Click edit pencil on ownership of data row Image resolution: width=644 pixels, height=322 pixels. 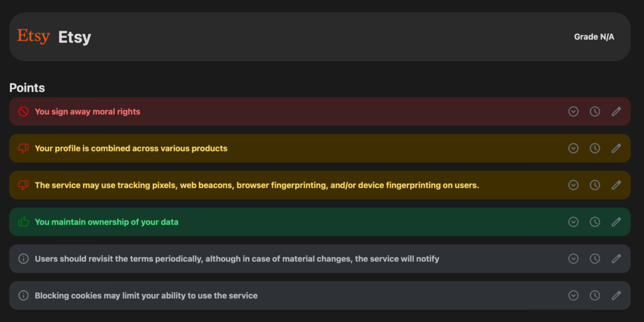(x=616, y=222)
